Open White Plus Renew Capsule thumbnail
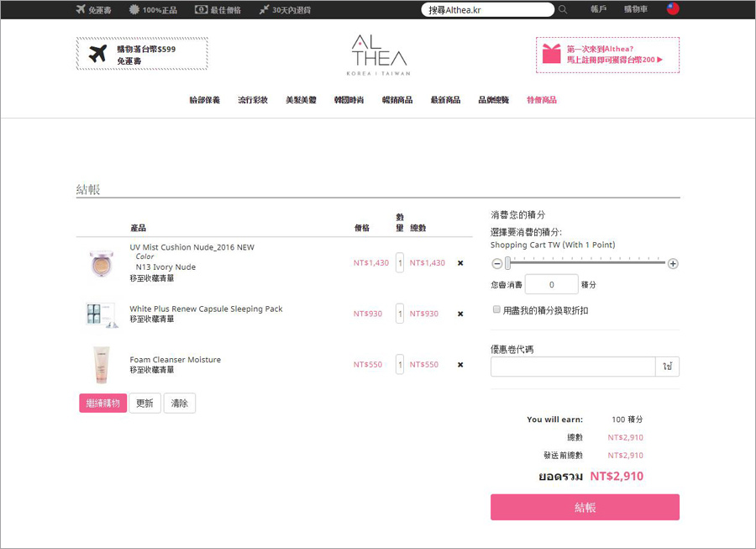756x549 pixels. [102, 314]
